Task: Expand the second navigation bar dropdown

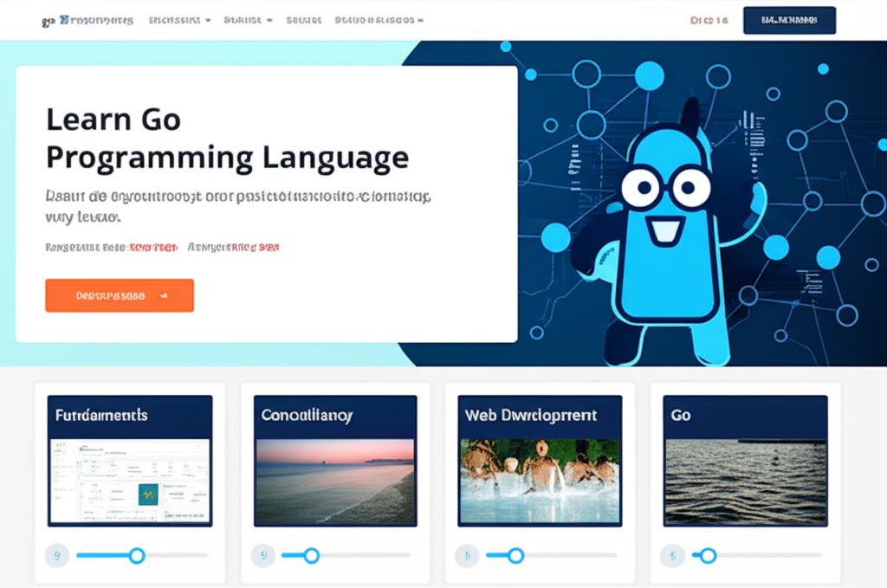Action: click(247, 19)
